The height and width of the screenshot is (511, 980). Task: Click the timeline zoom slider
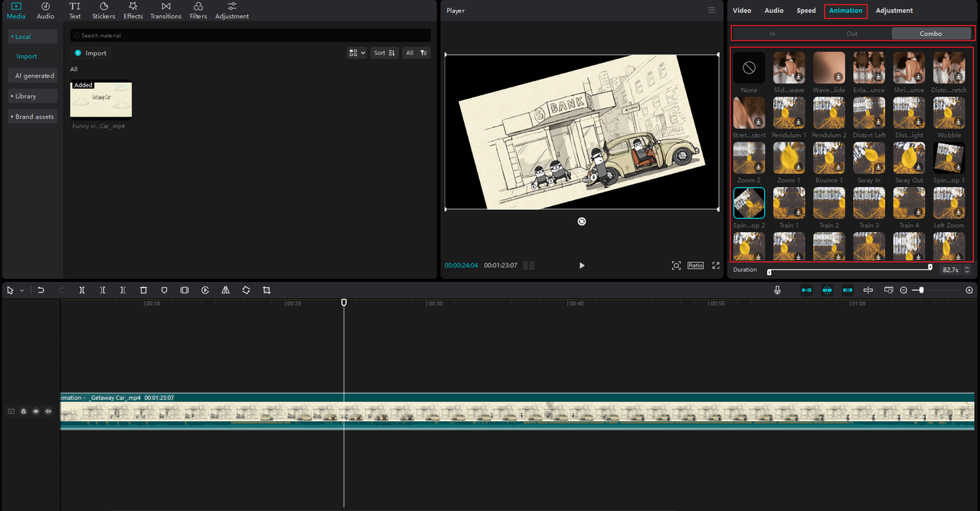tap(936, 290)
